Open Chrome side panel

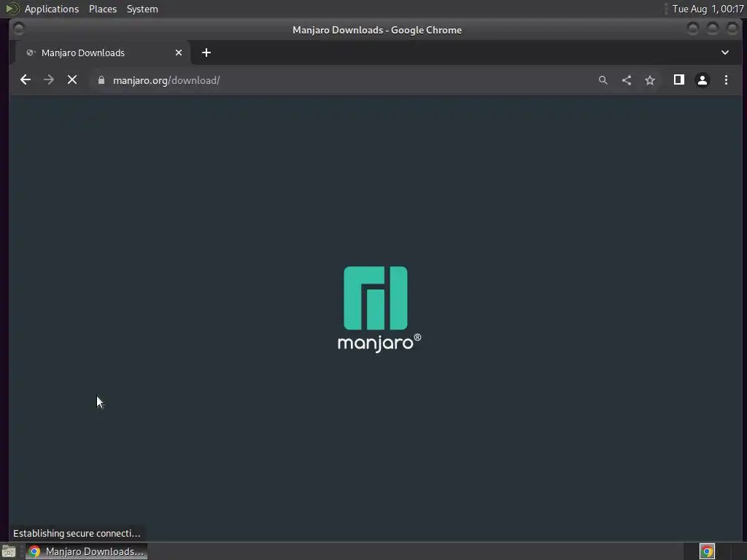tap(679, 80)
